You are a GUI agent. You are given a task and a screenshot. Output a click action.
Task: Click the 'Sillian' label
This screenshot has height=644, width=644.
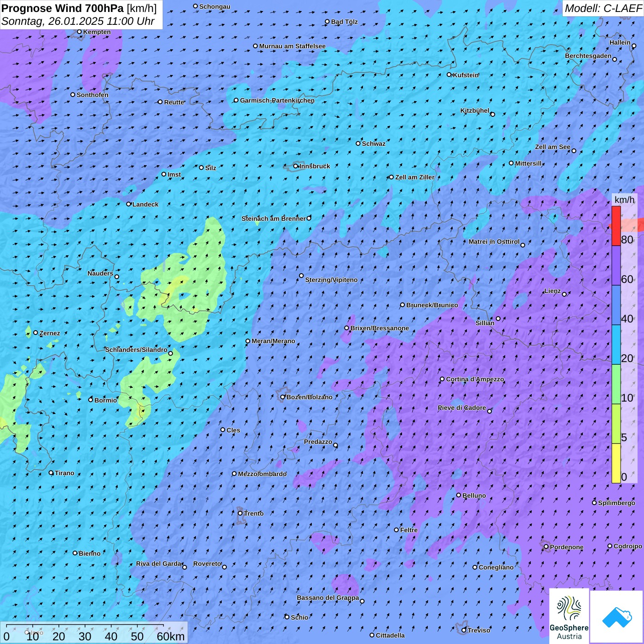pos(485,323)
